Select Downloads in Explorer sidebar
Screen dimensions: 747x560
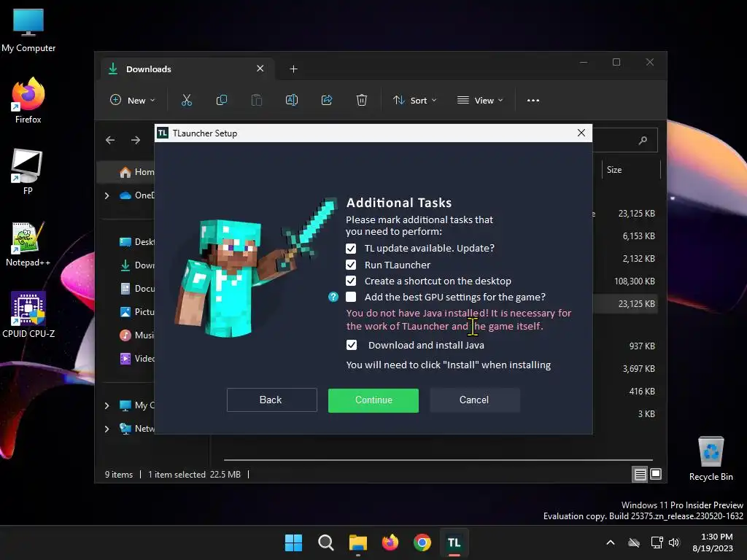[x=136, y=265]
